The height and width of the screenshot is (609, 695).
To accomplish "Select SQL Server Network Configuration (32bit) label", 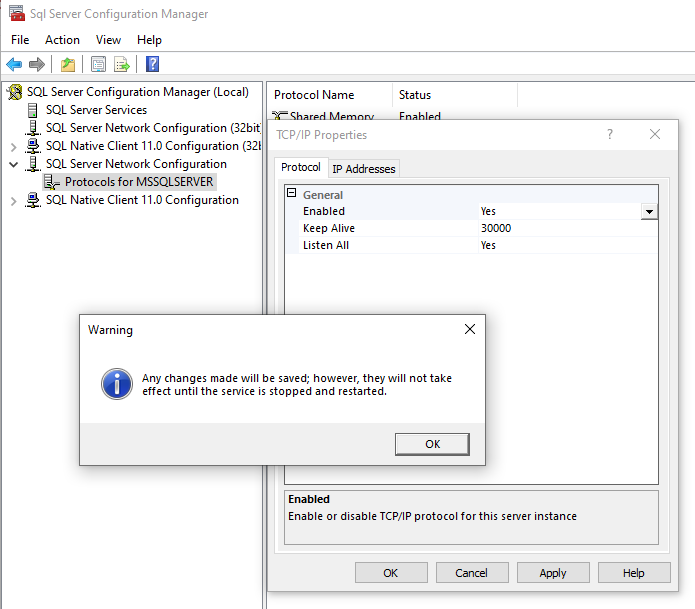I will 153,128.
